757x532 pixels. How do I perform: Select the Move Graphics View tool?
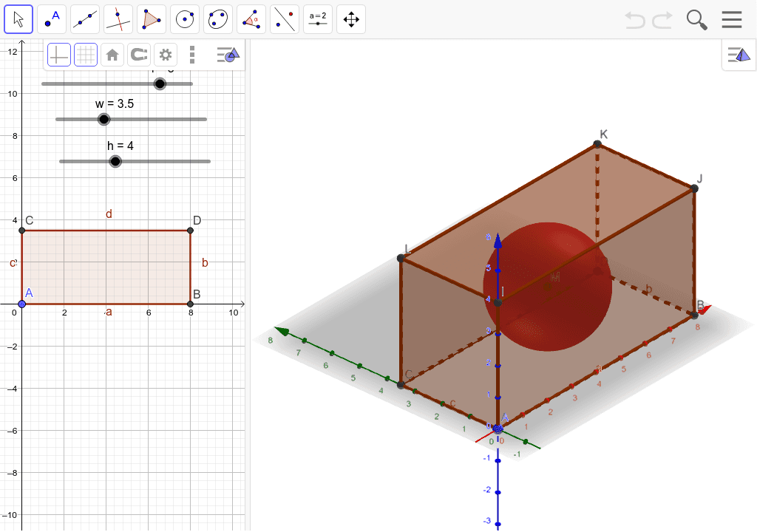tap(350, 18)
